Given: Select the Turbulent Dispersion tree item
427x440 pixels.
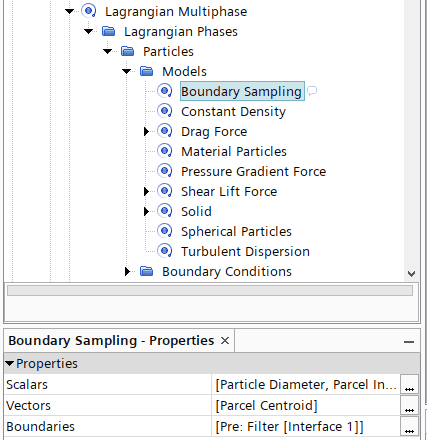Looking at the screenshot, I should click(245, 251).
